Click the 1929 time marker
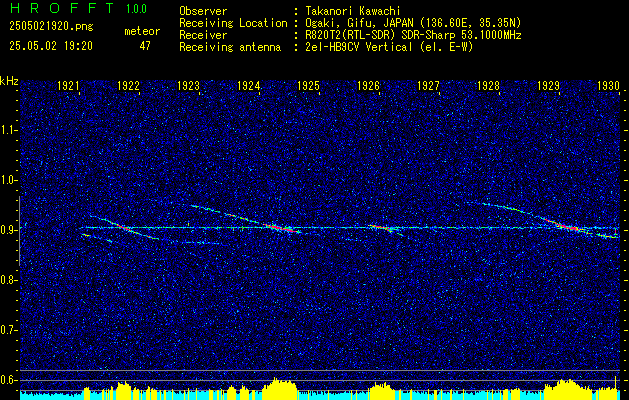629x400 pixels. (549, 86)
